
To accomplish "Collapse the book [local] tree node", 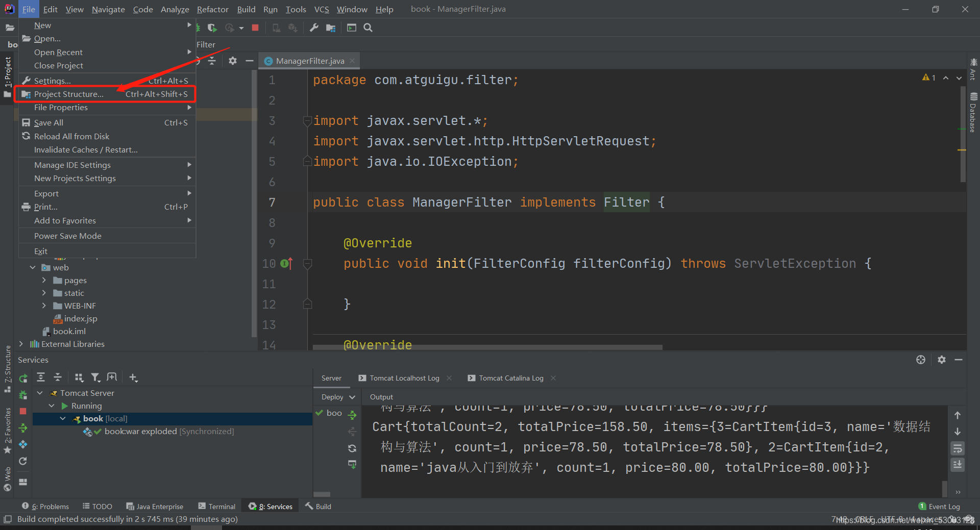I will [x=62, y=418].
